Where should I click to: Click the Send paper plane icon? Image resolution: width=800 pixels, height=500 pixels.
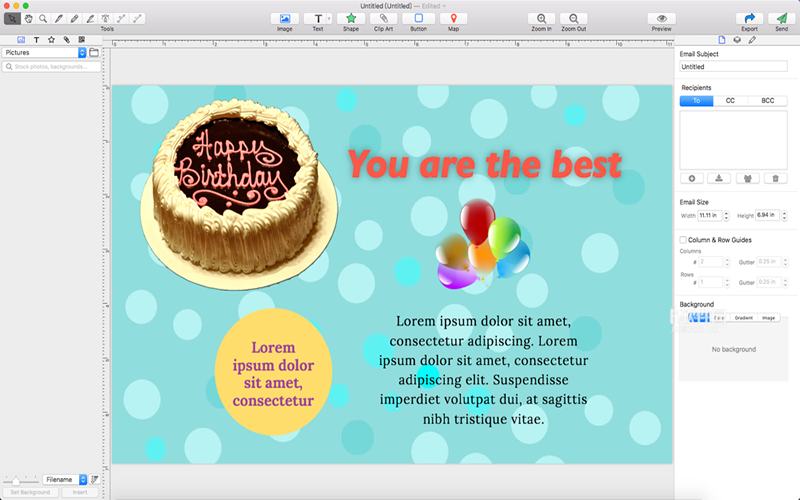click(782, 19)
